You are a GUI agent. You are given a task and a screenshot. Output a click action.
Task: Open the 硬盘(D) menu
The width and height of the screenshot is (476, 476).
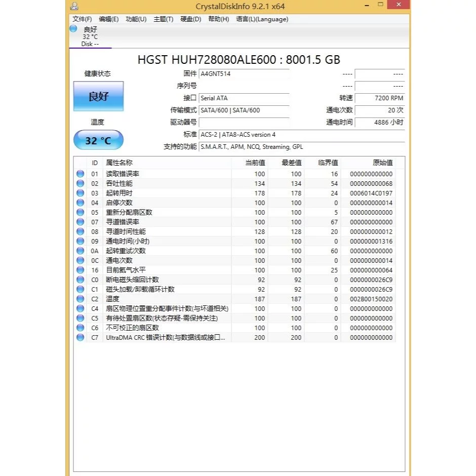point(190,19)
